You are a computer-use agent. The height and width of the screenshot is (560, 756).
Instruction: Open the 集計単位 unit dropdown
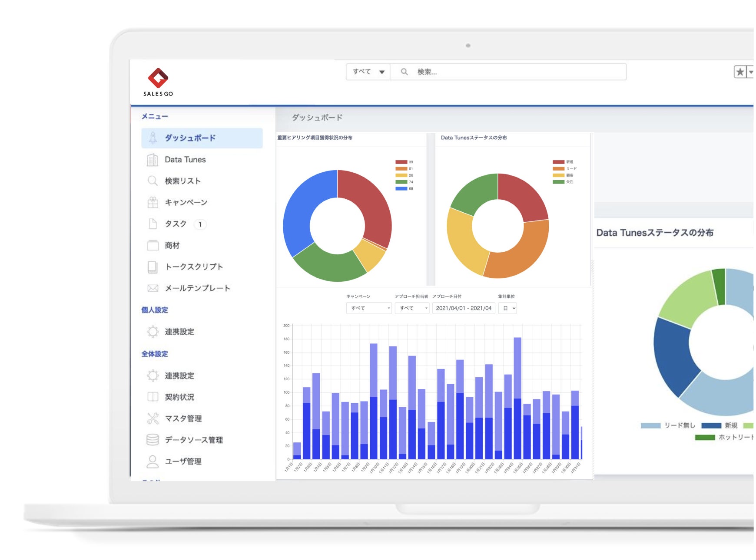507,308
